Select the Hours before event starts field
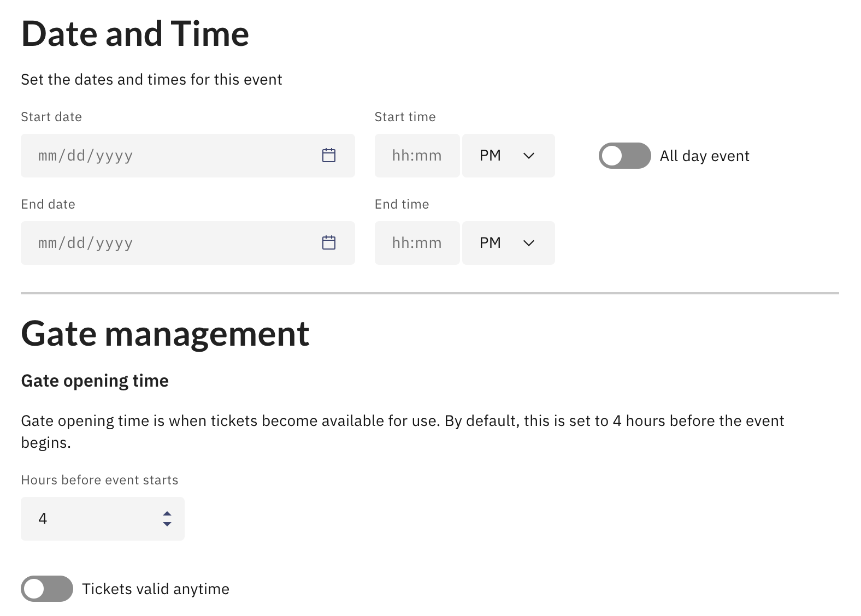The height and width of the screenshot is (616, 861). point(103,519)
